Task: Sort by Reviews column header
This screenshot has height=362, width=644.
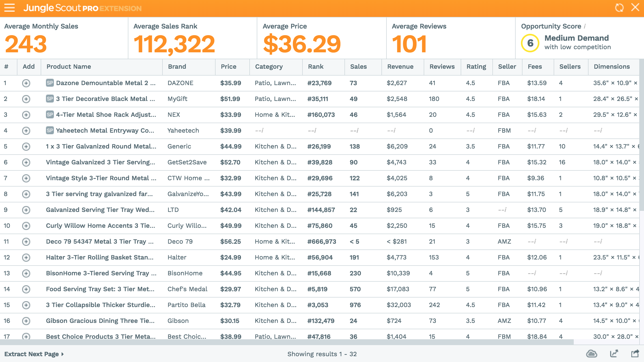Action: [x=442, y=67]
